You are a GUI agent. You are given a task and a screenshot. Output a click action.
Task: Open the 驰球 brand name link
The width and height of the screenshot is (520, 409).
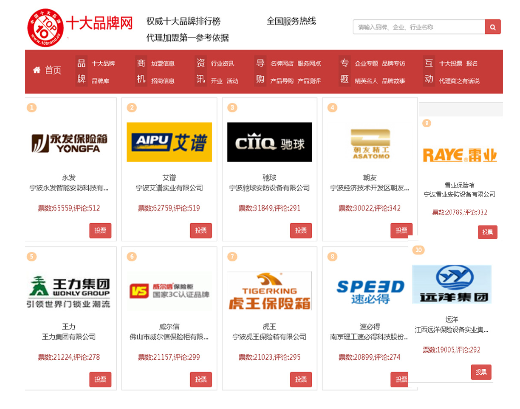(x=269, y=178)
